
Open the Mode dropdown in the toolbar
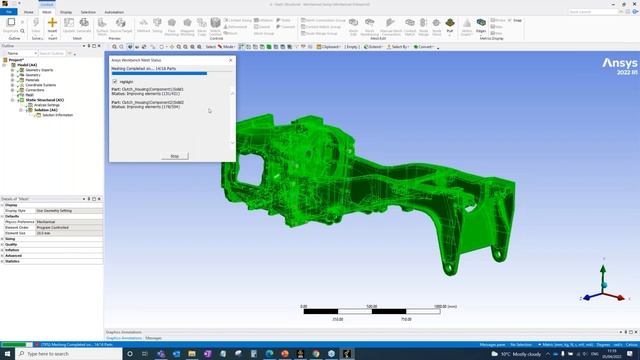tap(226, 47)
